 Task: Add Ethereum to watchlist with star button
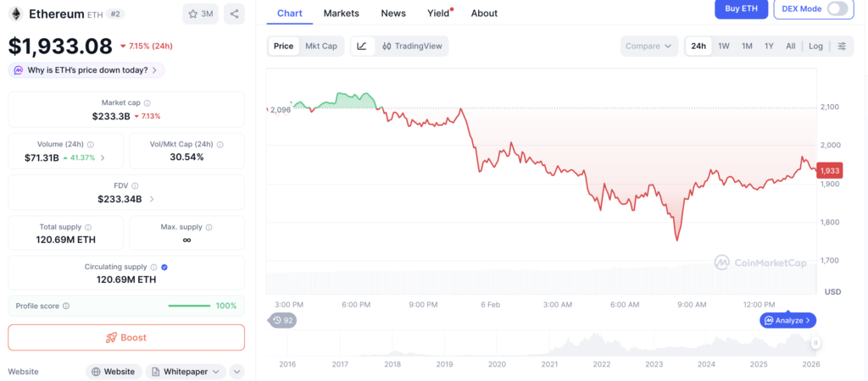tap(201, 14)
